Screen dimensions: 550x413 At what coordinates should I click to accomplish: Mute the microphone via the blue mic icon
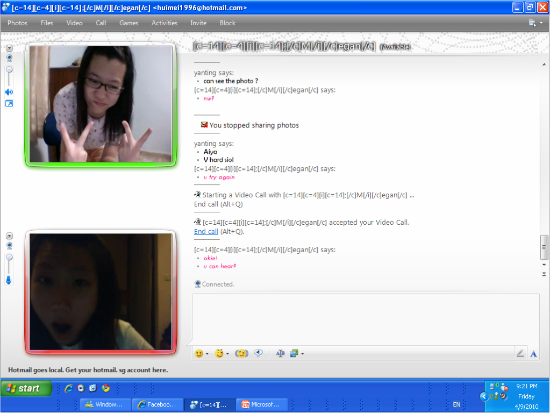coord(9,280)
